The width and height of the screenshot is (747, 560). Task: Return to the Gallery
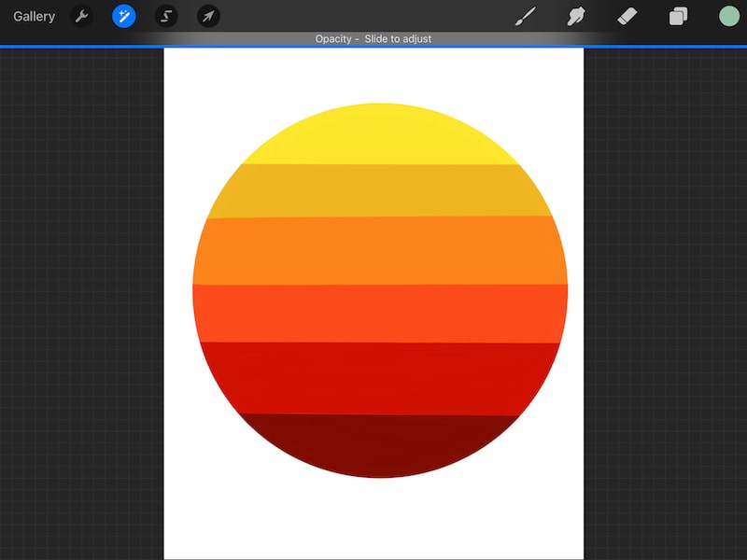tap(34, 16)
